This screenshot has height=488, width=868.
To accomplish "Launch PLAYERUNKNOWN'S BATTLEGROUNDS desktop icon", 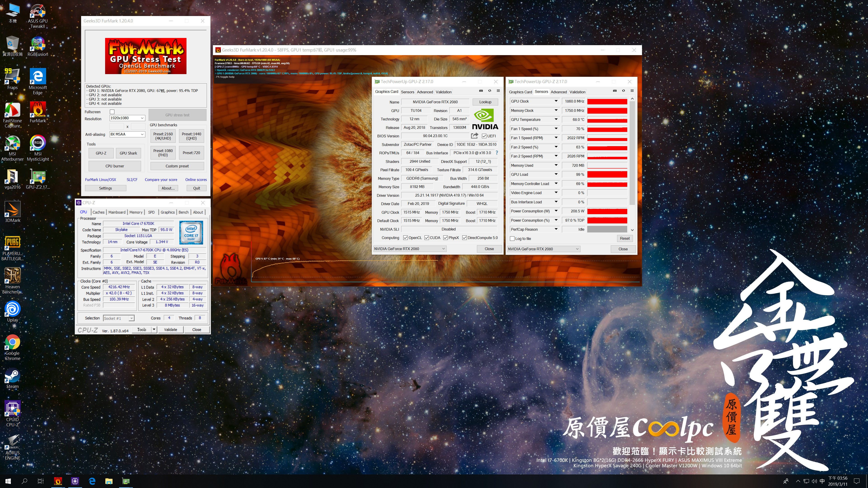I will point(12,248).
